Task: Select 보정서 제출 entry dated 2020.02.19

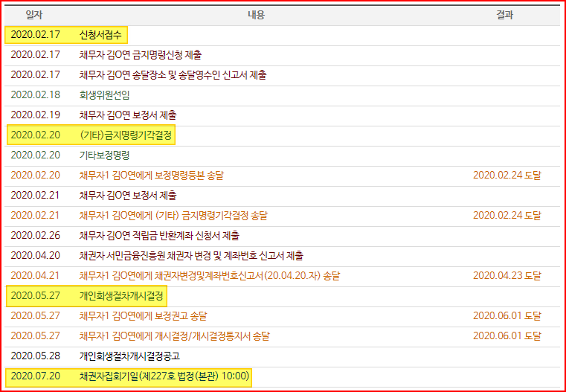Action: pos(128,115)
